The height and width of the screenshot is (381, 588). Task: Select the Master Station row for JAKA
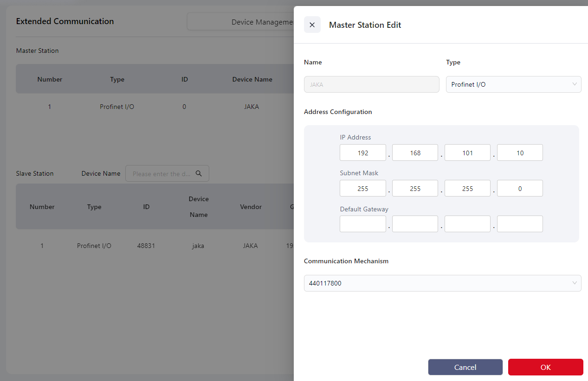click(153, 107)
